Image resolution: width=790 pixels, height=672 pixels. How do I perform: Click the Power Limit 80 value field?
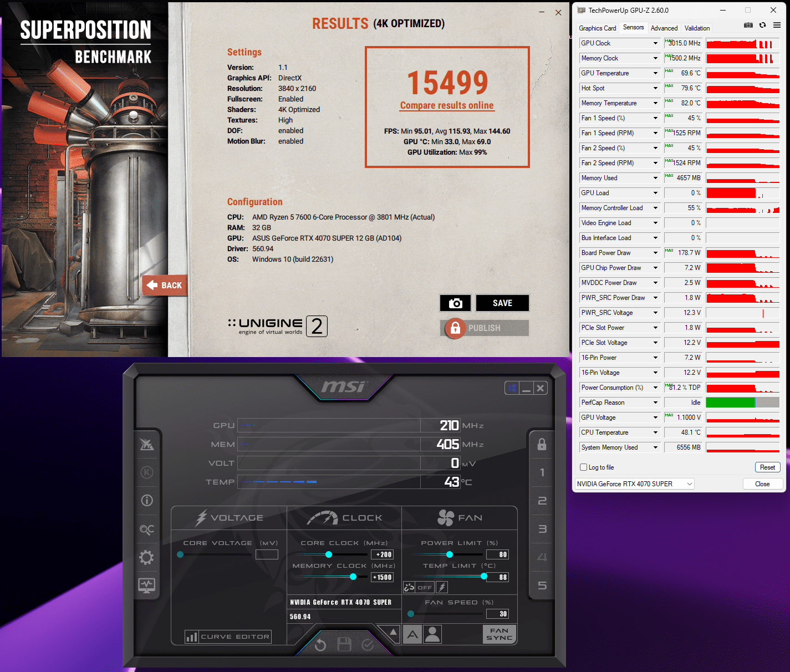[497, 554]
